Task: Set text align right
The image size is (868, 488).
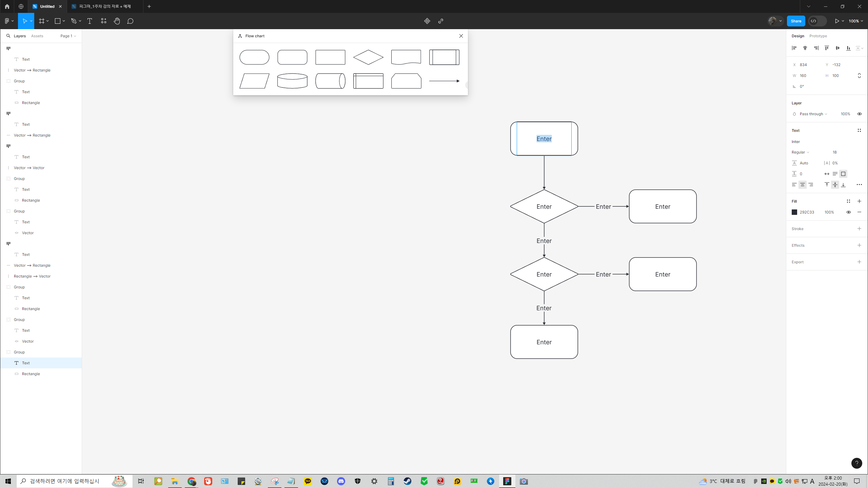Action: [811, 185]
